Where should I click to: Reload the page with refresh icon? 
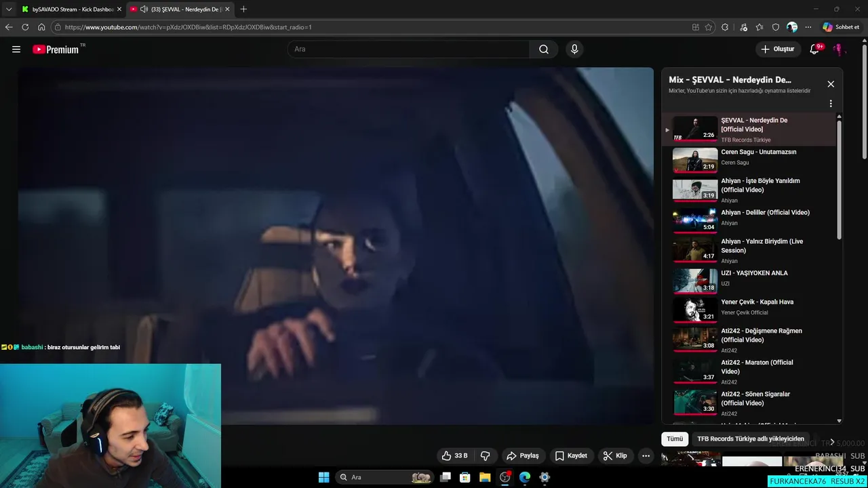[25, 27]
